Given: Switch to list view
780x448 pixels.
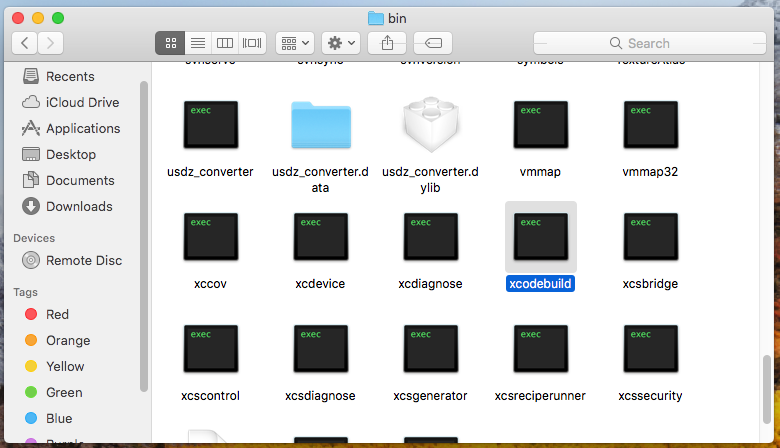Looking at the screenshot, I should tap(198, 43).
